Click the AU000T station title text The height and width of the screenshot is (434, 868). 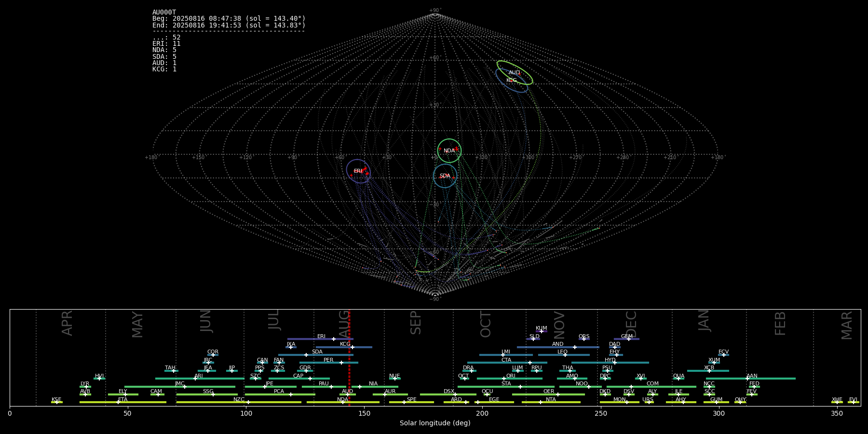[x=164, y=13]
